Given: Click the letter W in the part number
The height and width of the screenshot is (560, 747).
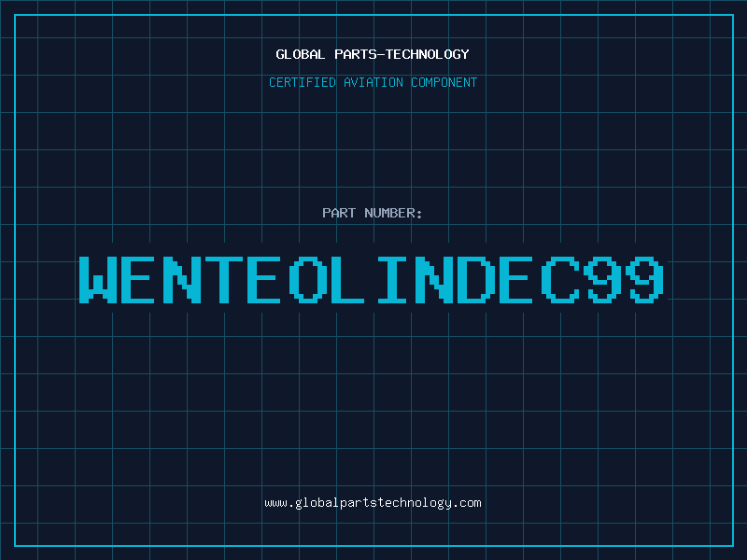Looking at the screenshot, I should tap(98, 279).
